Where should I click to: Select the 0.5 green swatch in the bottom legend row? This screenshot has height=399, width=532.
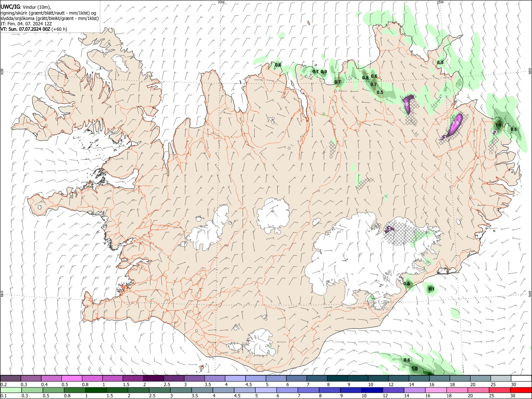point(53,390)
